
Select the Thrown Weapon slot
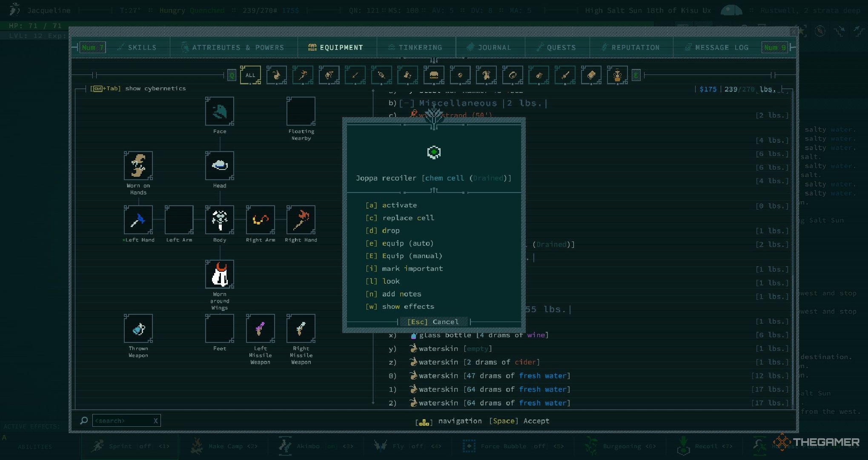(x=138, y=328)
